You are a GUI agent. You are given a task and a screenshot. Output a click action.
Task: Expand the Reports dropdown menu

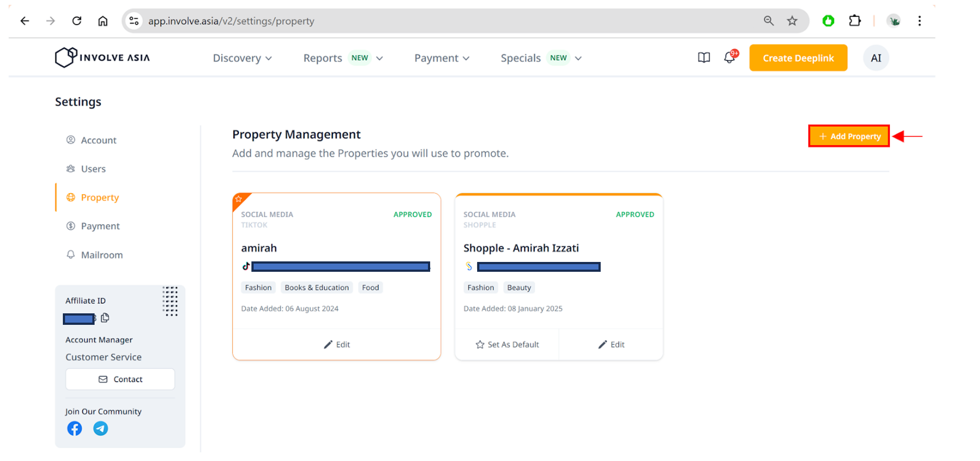pos(343,58)
